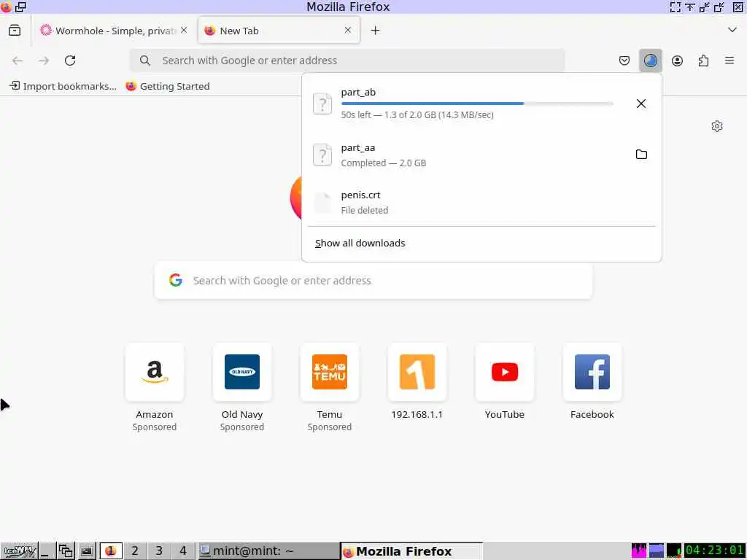Switch to workspace 2

point(135,551)
